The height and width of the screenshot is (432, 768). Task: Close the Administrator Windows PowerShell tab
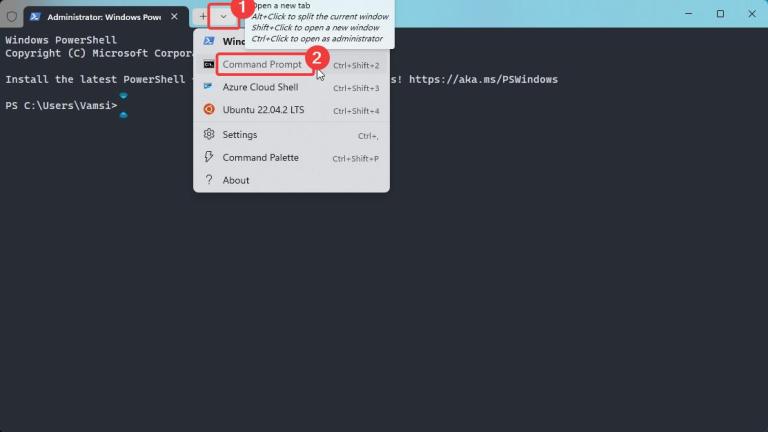(174, 17)
